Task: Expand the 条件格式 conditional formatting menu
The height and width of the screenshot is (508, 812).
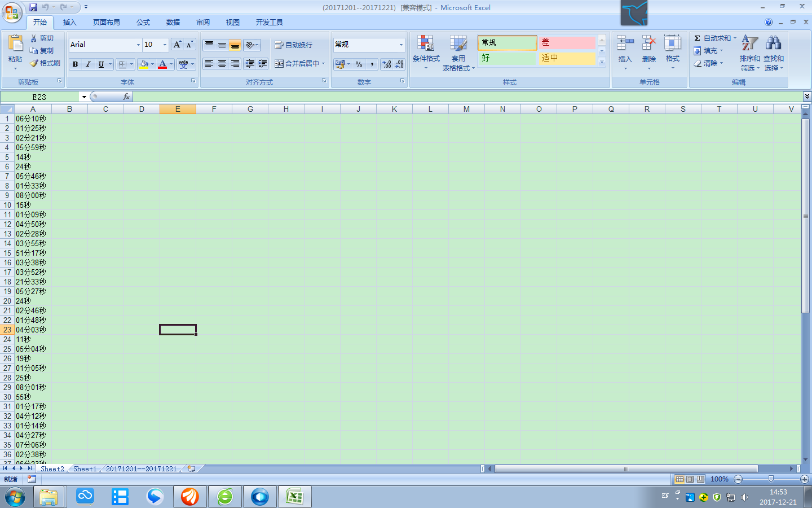Action: click(426, 52)
